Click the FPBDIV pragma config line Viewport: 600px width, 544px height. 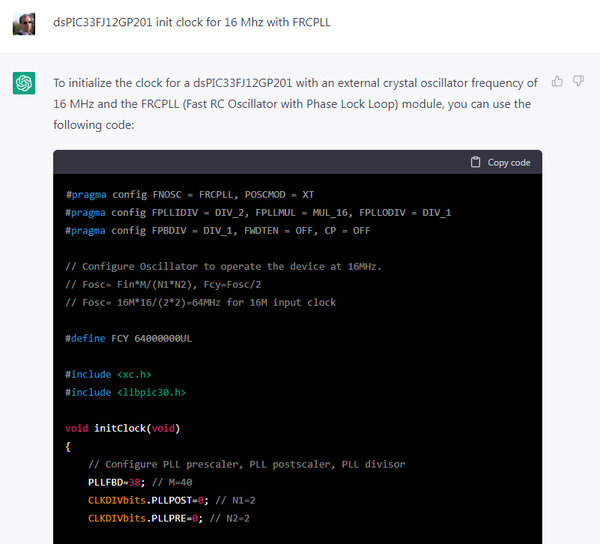218,231
